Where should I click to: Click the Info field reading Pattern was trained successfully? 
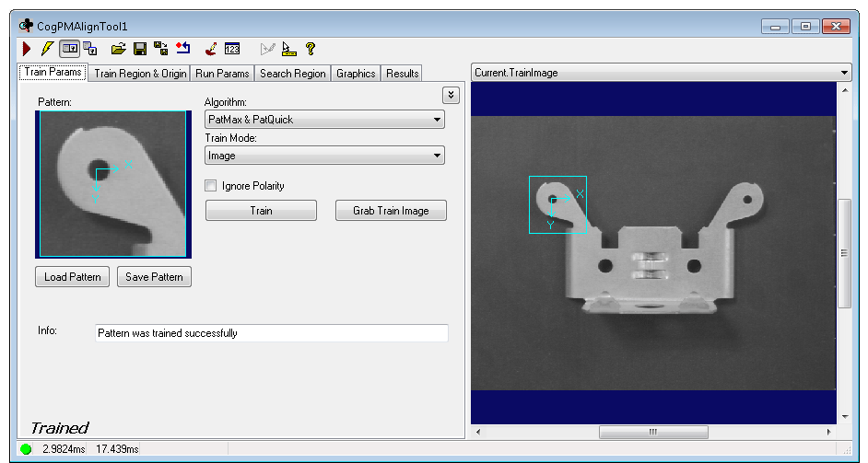[271, 333]
